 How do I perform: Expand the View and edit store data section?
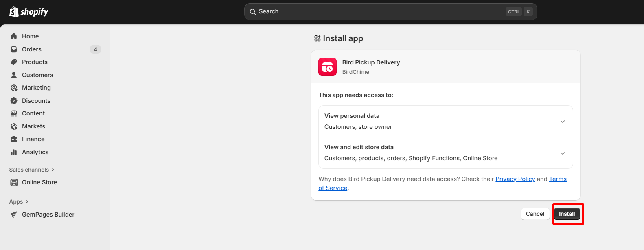coord(562,153)
